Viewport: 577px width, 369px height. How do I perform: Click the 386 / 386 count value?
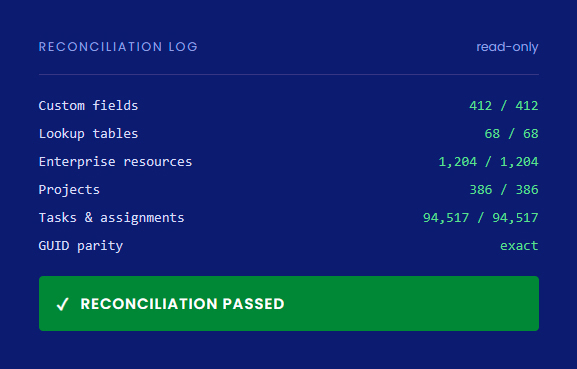tap(503, 190)
